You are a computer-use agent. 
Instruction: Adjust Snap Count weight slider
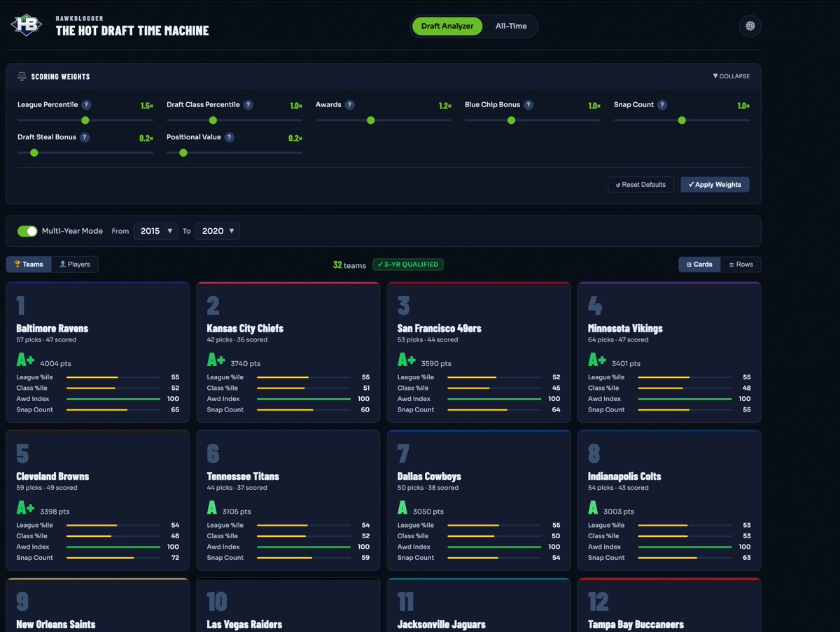(x=682, y=120)
